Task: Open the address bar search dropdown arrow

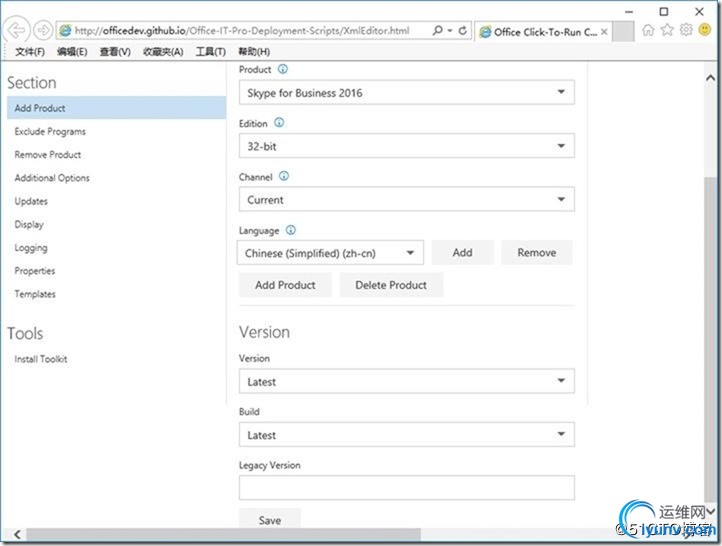Action: [450, 31]
